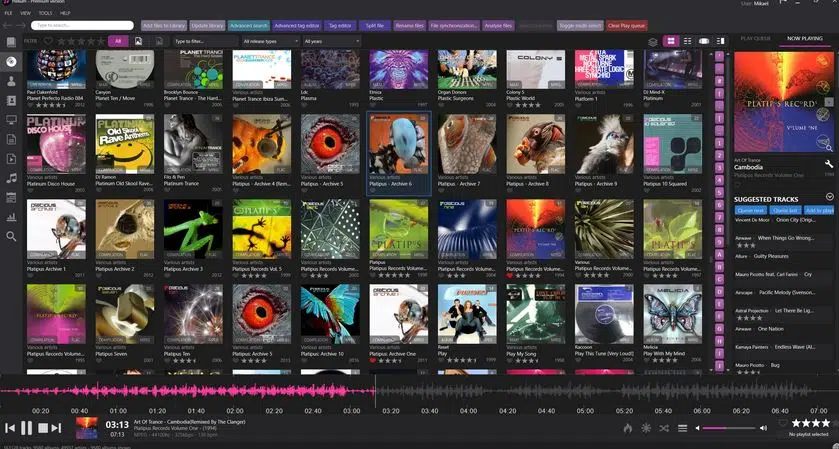
Task: Open the music note icon in sidebar
Action: click(x=11, y=178)
